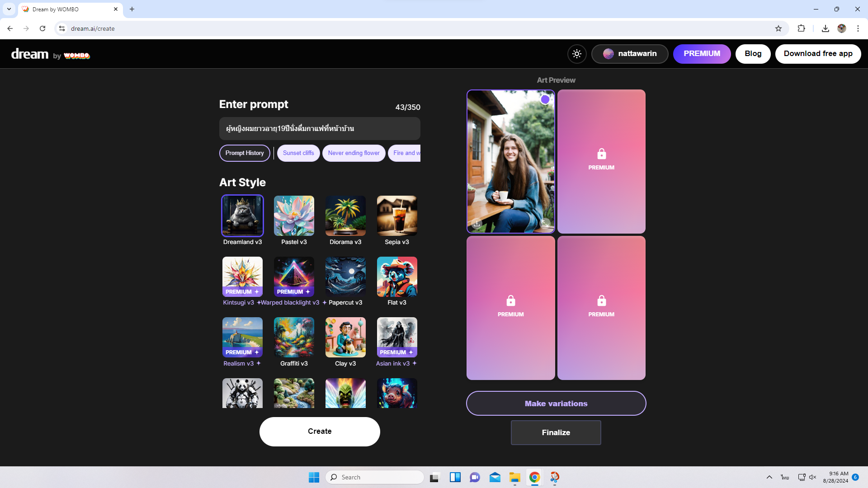Choose the Diorama v3 style thumbnail

coord(345,216)
